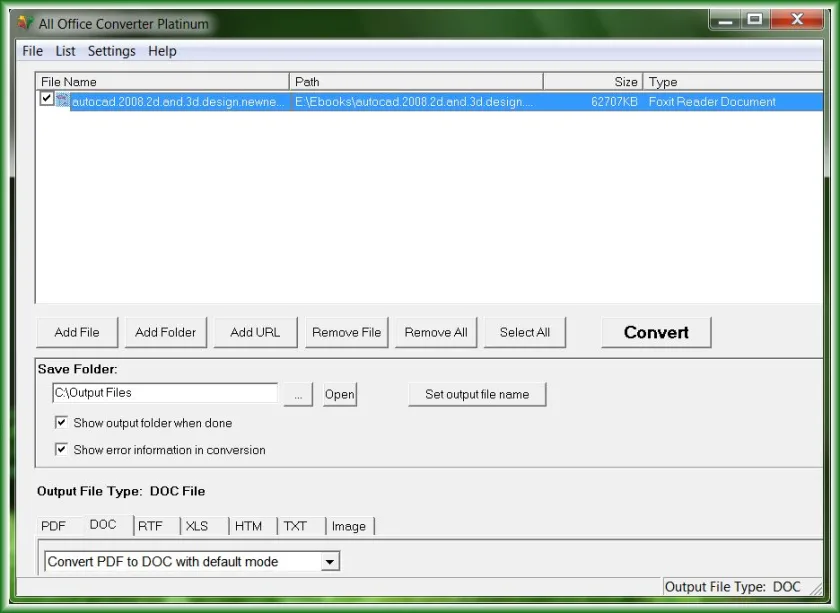Open the File menu
840x613 pixels.
33,51
